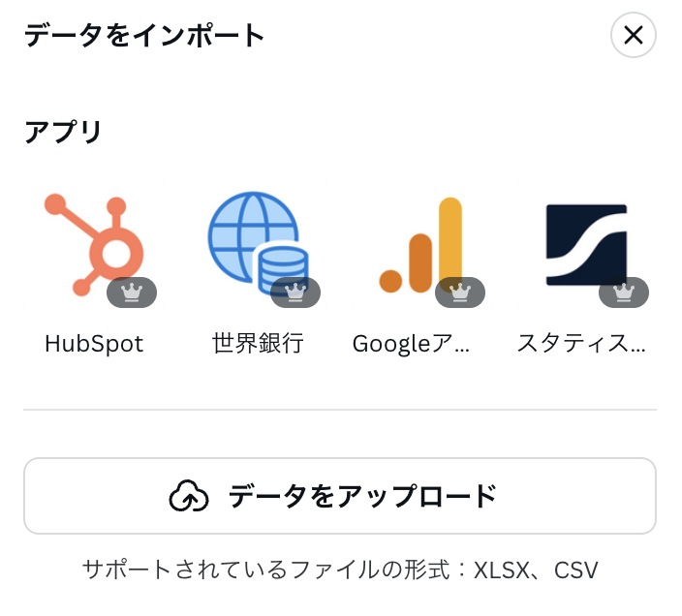Select the Googleア… text label

pos(411,344)
